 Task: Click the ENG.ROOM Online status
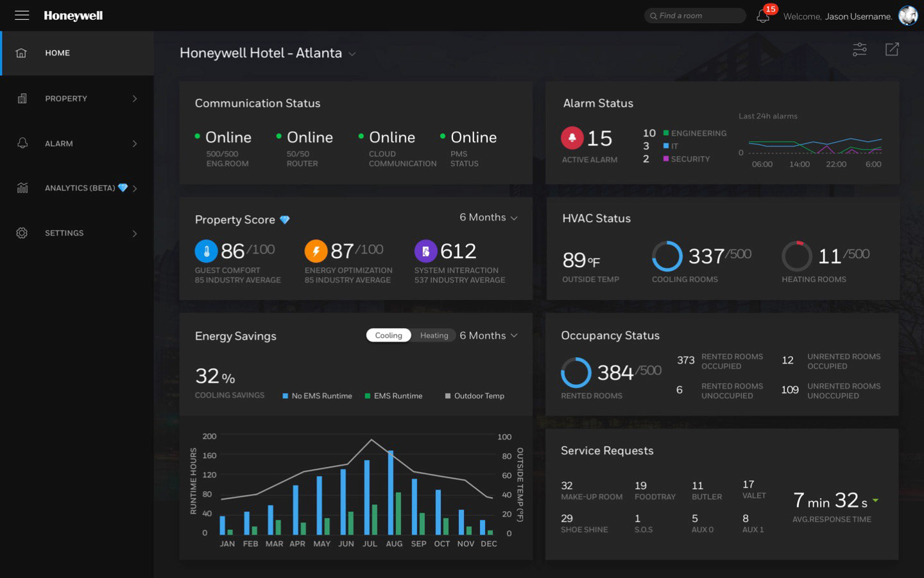223,148
